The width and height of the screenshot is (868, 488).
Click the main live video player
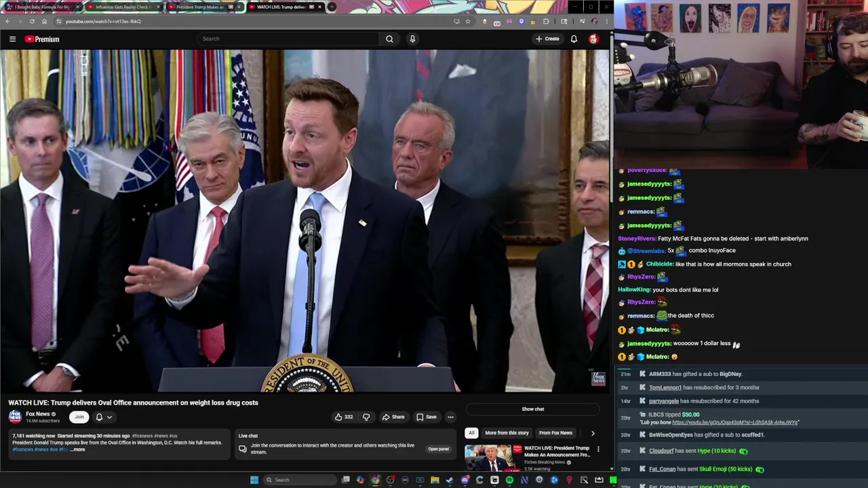(304, 221)
